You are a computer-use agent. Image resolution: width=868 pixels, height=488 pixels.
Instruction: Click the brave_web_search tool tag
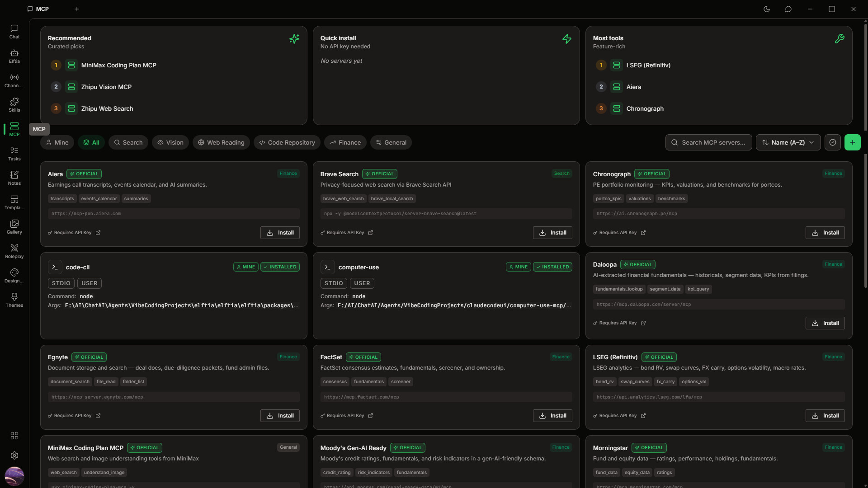343,199
